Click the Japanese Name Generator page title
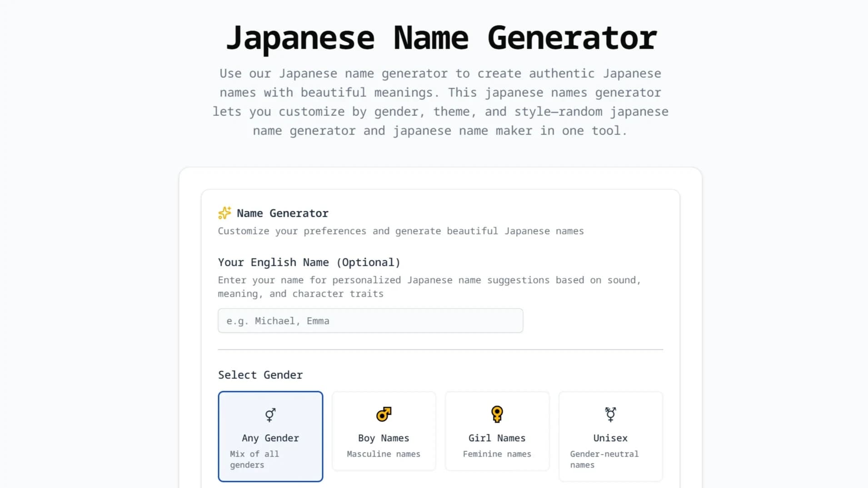Image resolution: width=868 pixels, height=488 pixels. click(441, 38)
